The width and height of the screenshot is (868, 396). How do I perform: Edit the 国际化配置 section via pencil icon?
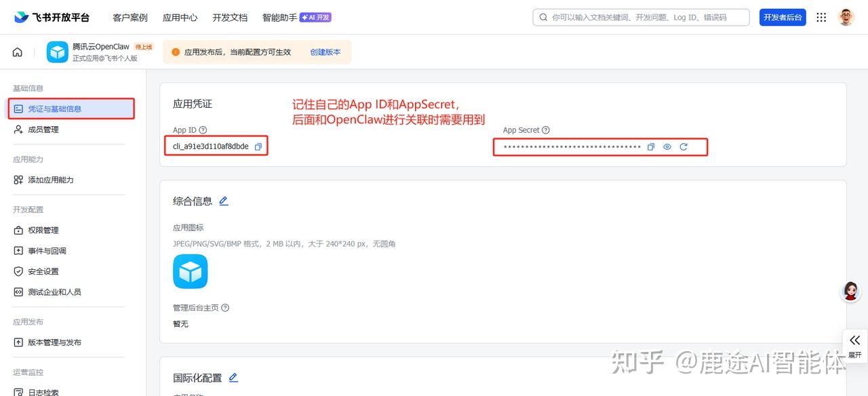[x=233, y=378]
